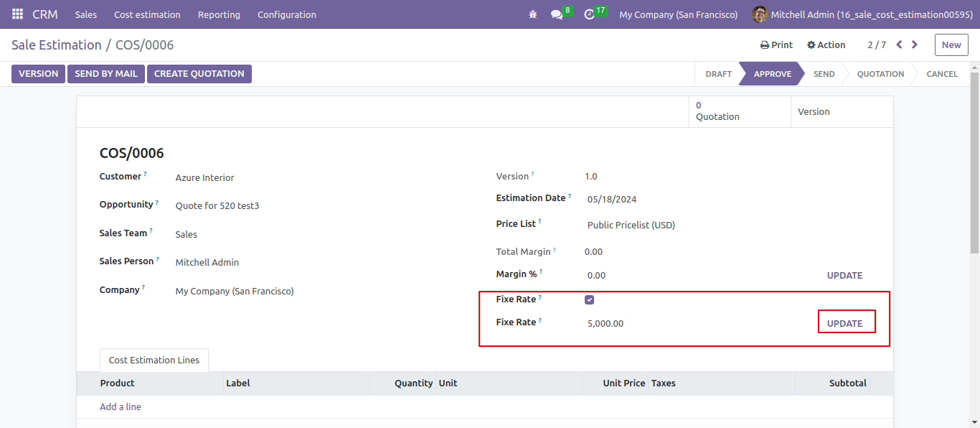This screenshot has height=428, width=980.
Task: Open the My Company (San Francisco) switcher
Action: [x=678, y=14]
